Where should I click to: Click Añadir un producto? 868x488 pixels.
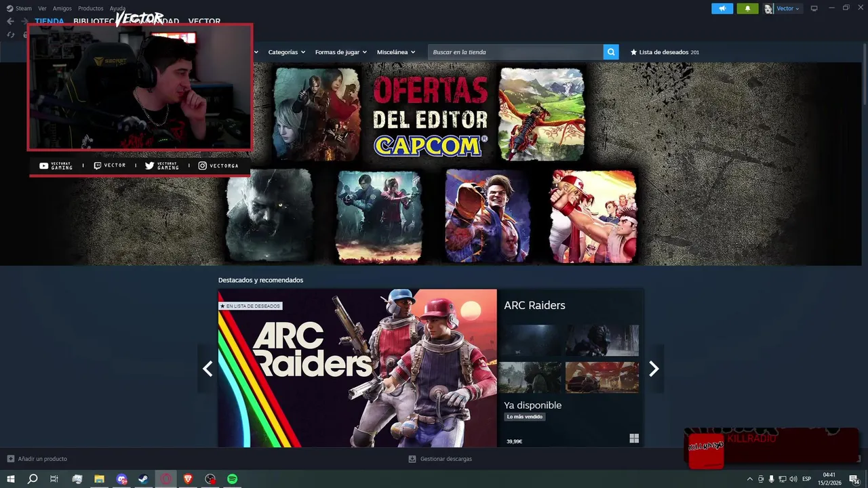[42, 459]
